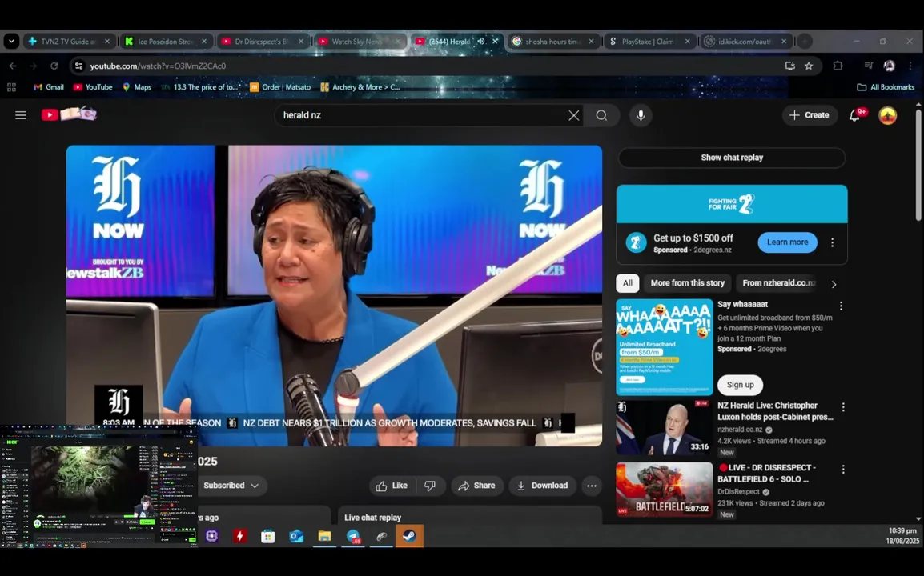The width and height of the screenshot is (924, 576).
Task: Open options for Christopher Luxon video
Action: coord(843,407)
